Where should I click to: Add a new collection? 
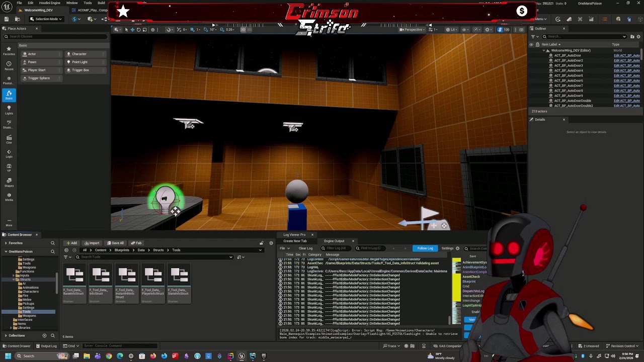(x=44, y=335)
